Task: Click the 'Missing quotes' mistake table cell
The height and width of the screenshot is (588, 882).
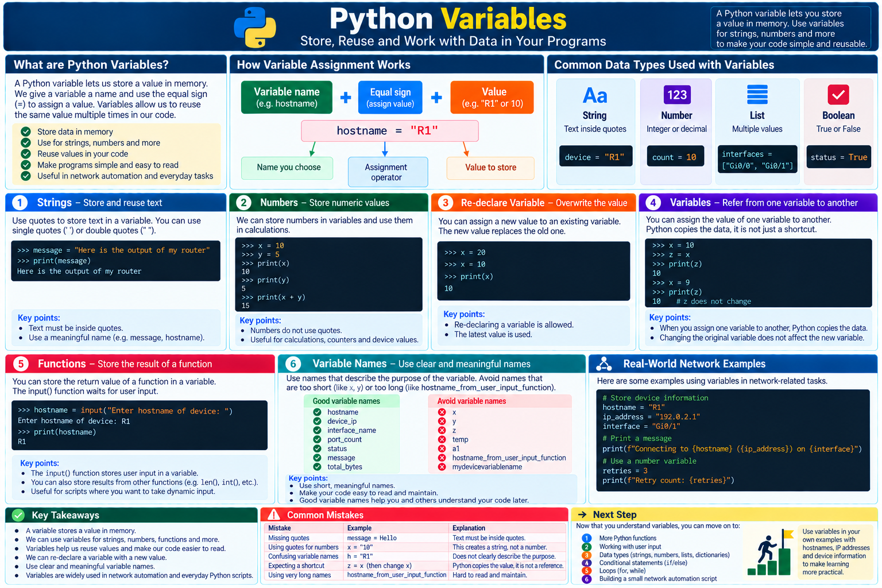Action: click(304, 538)
